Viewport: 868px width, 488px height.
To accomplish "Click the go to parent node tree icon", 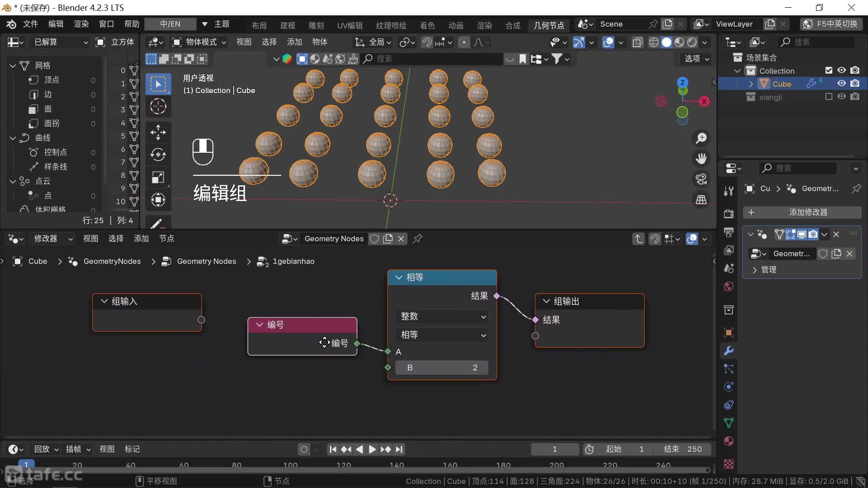I will [638, 239].
